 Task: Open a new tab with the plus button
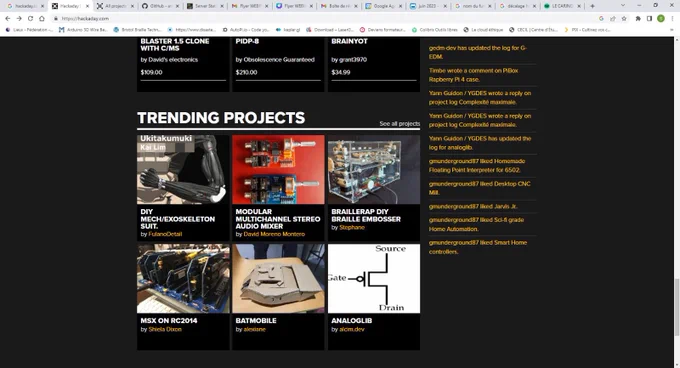pos(592,6)
